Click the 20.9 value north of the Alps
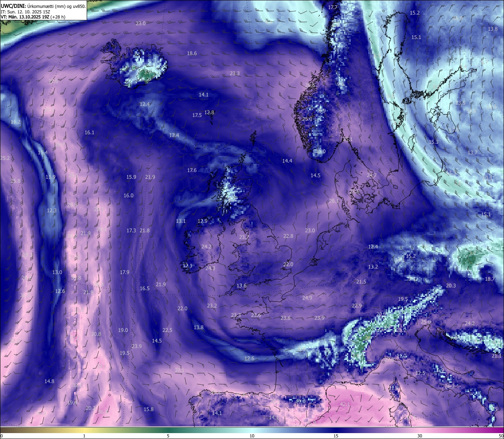 tap(381, 314)
